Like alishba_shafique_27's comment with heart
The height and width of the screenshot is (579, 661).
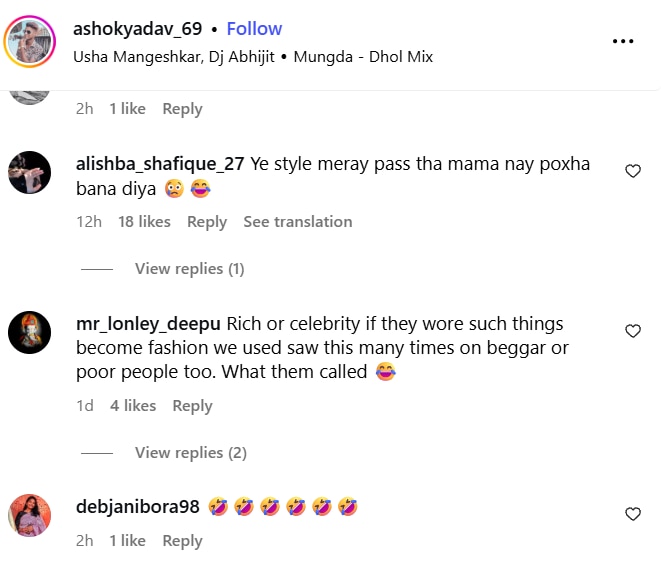click(x=632, y=172)
